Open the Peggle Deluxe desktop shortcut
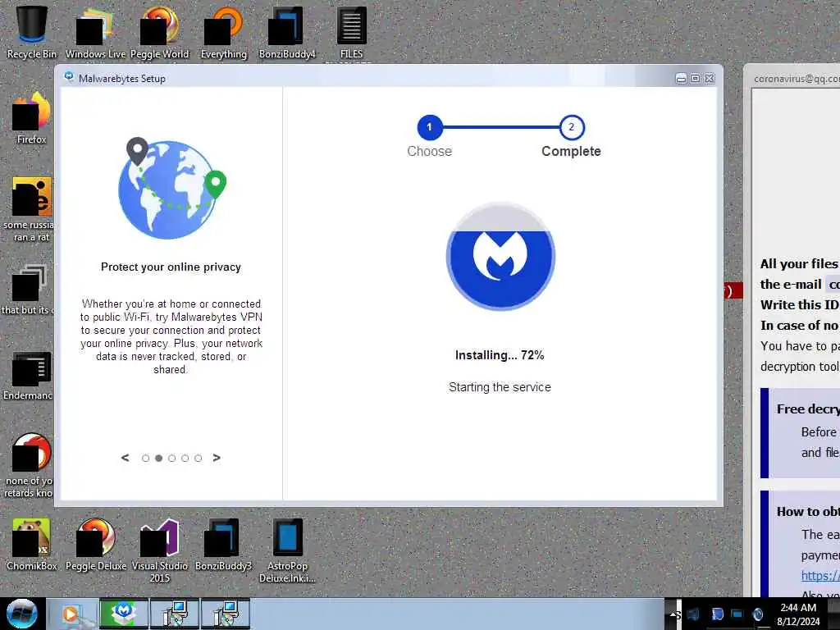The image size is (840, 630). (x=95, y=545)
